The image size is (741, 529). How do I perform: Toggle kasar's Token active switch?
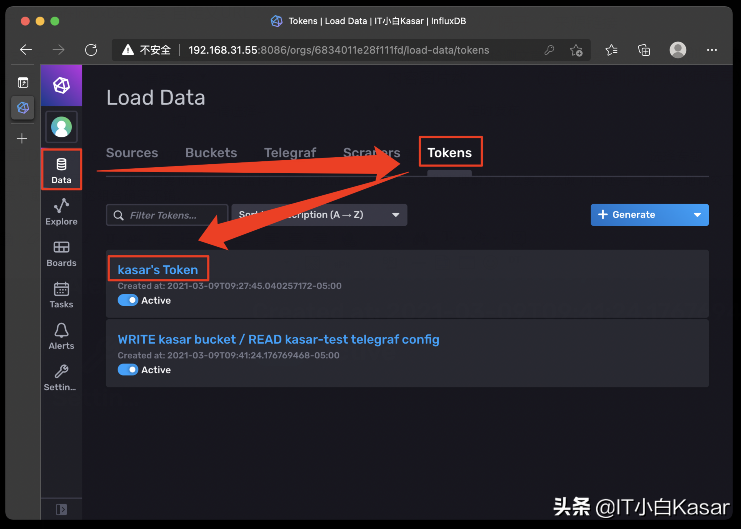tap(128, 300)
